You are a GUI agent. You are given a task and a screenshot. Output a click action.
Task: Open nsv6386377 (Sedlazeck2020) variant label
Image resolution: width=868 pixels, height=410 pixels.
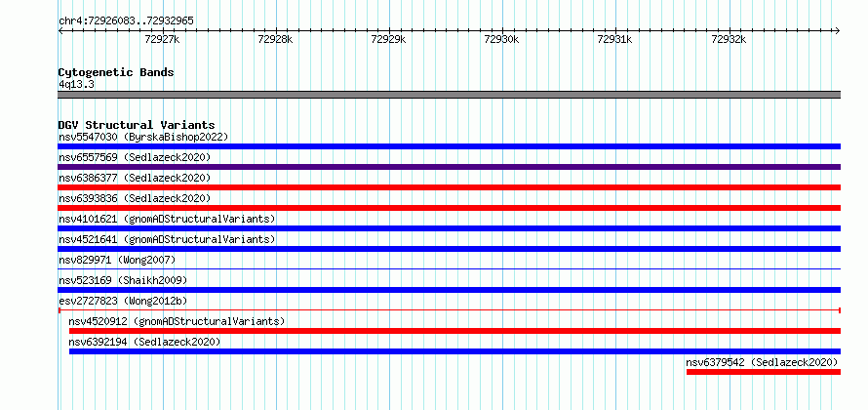[135, 178]
